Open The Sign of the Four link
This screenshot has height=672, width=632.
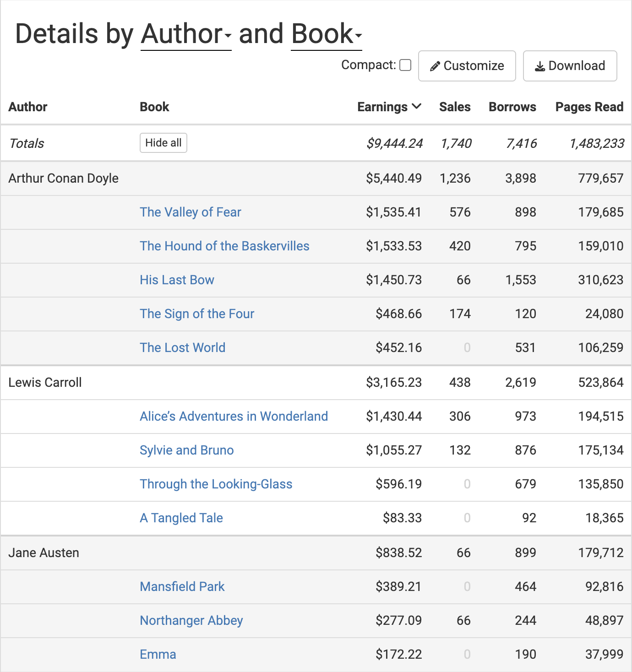click(197, 314)
